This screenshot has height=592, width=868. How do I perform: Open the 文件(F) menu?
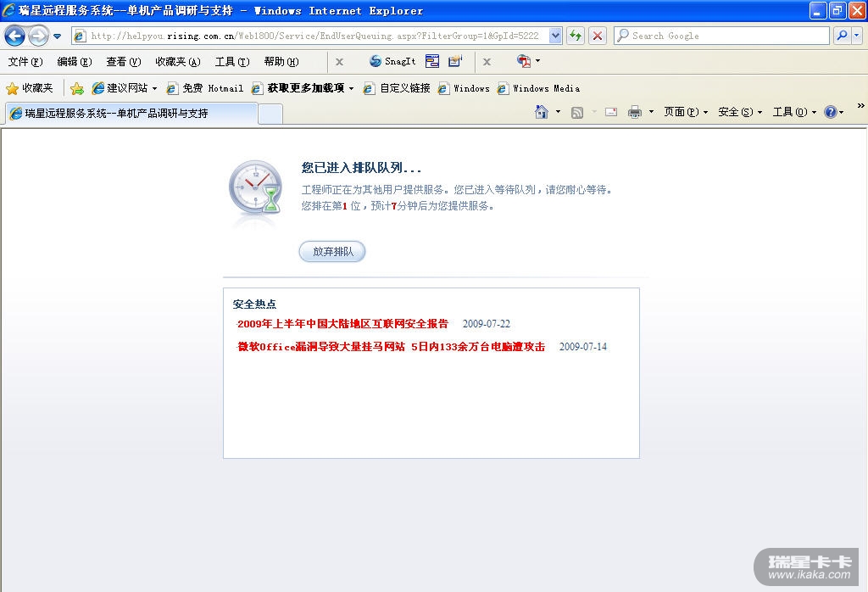pos(25,61)
